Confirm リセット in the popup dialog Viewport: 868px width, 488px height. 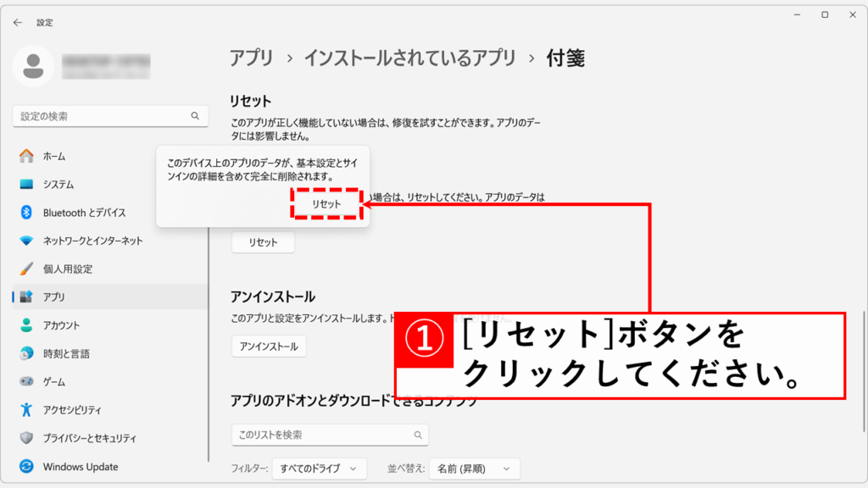pos(326,204)
